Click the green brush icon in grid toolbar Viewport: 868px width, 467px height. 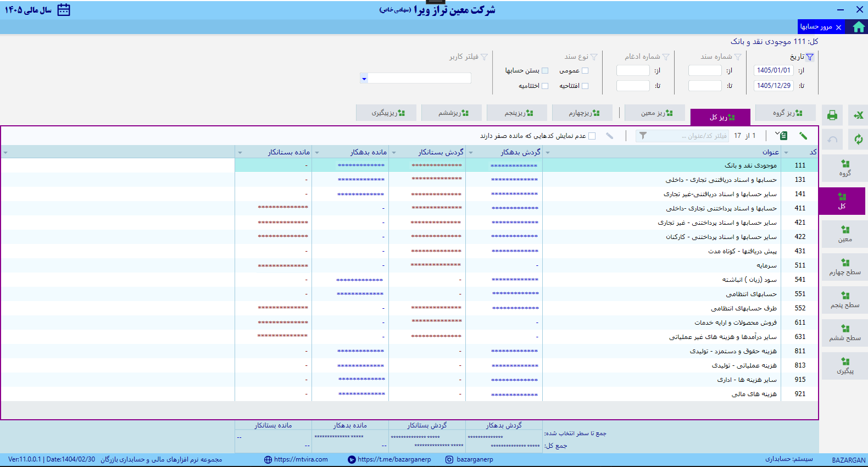point(803,136)
